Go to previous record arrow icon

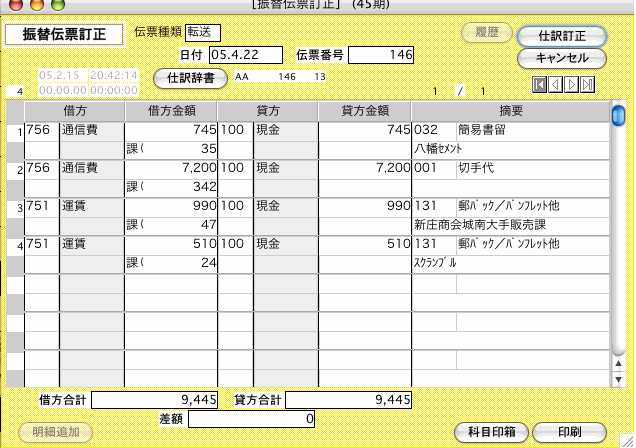click(556, 85)
